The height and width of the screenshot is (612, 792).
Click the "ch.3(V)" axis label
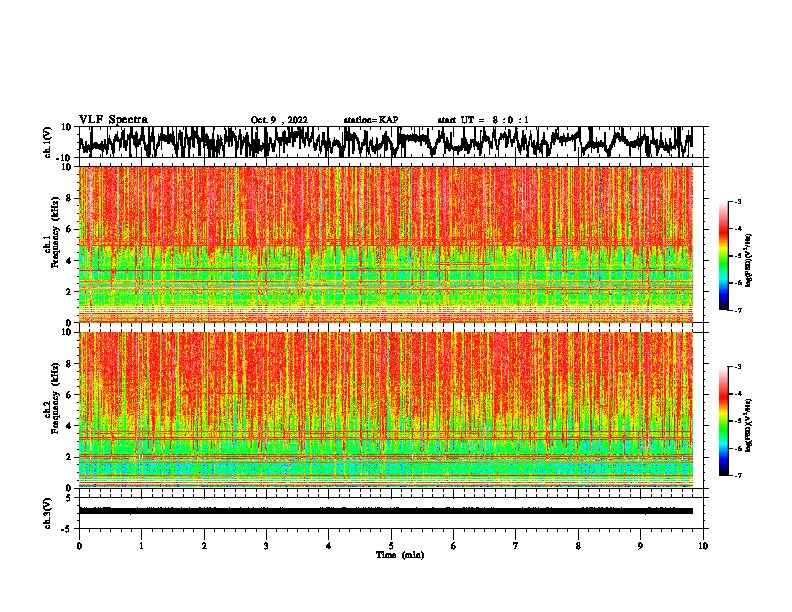[48, 513]
